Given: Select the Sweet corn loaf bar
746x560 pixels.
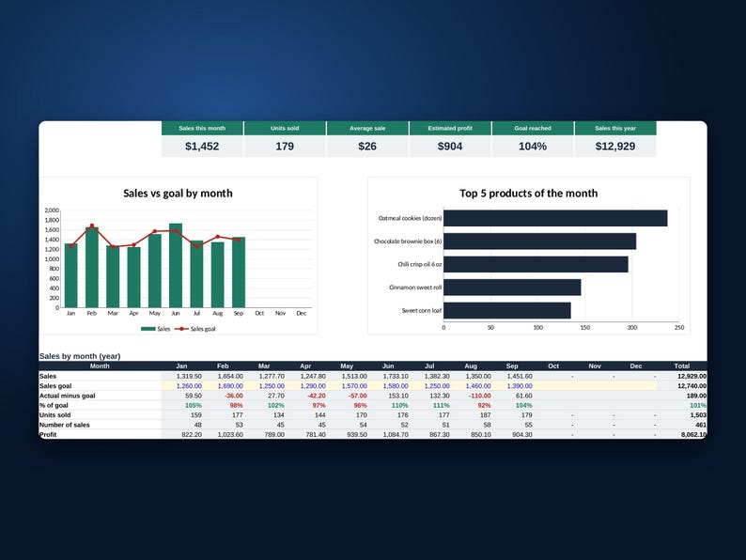Looking at the screenshot, I should (x=507, y=311).
